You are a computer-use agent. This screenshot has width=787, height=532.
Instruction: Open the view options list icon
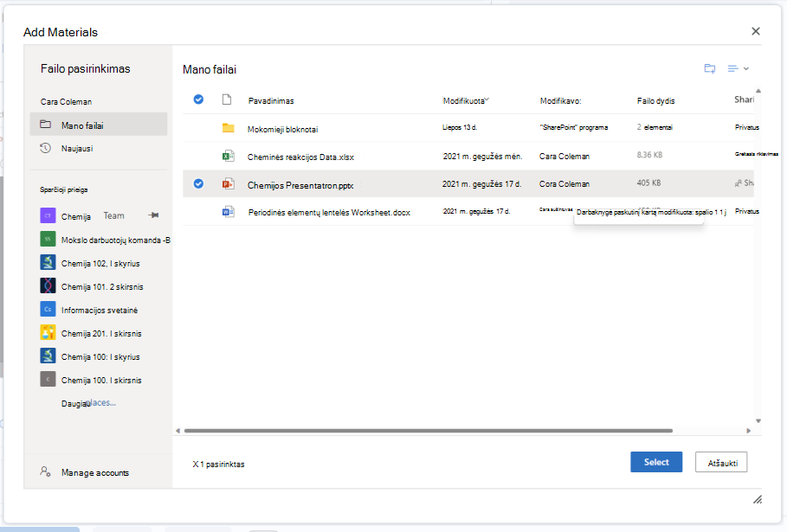point(732,68)
